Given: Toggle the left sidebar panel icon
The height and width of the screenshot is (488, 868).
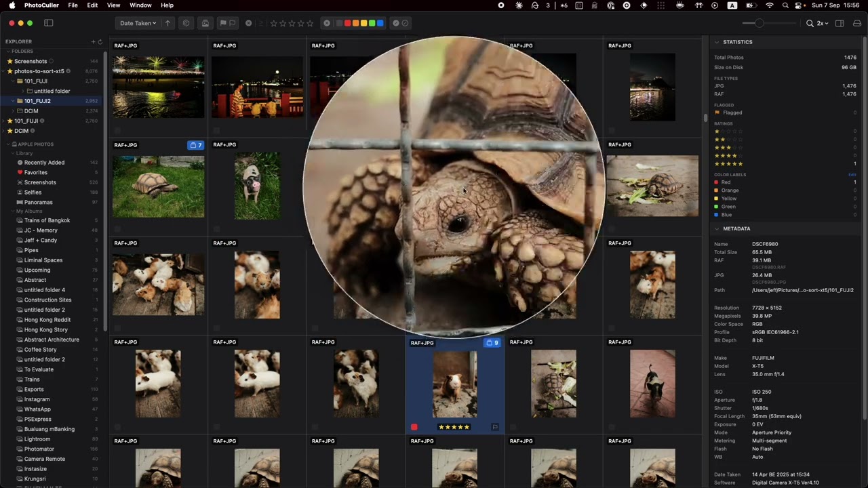Looking at the screenshot, I should point(49,23).
